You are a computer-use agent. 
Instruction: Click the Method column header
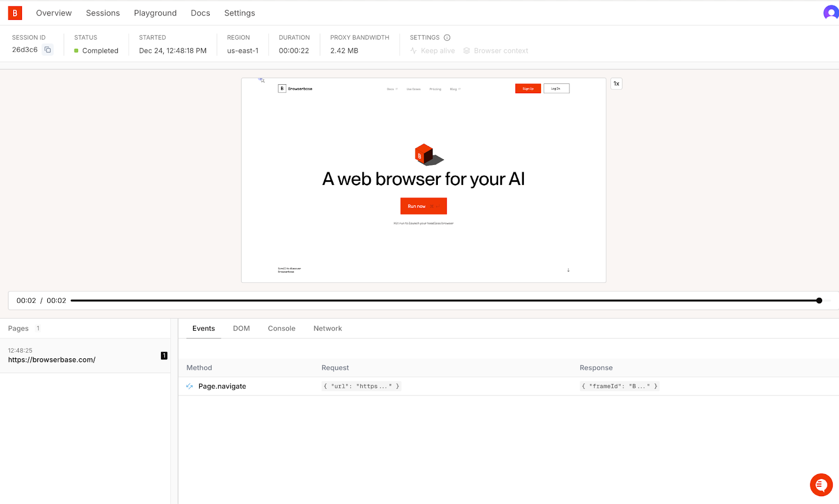pyautogui.click(x=199, y=368)
